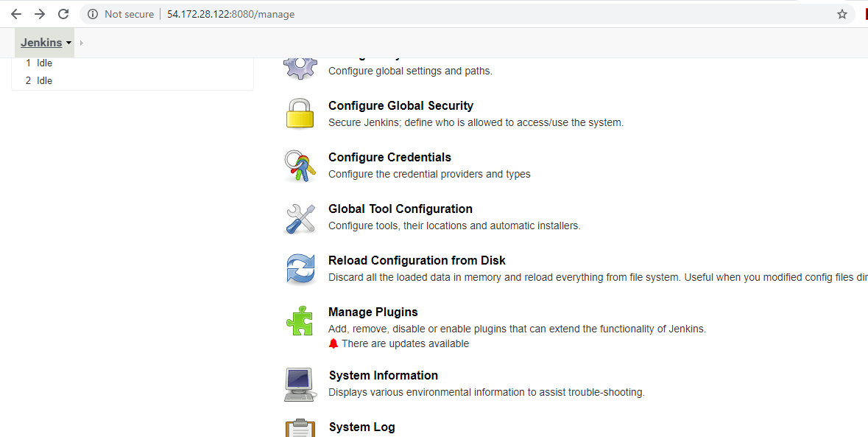Open the Manage Plugins page
This screenshot has width=868, height=437.
373,312
